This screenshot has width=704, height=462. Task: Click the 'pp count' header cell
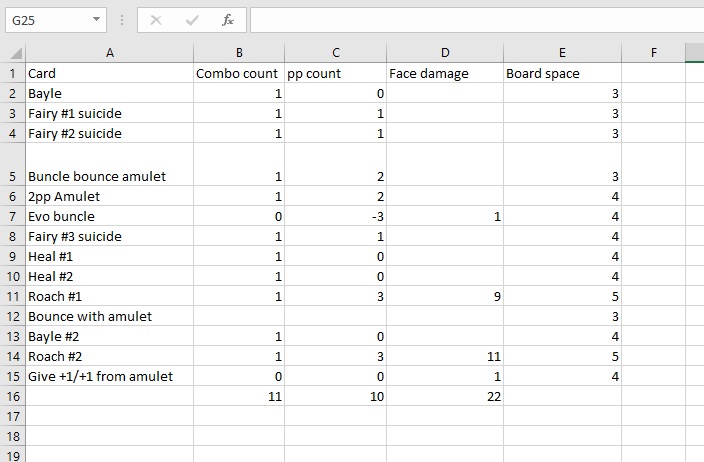(x=336, y=73)
